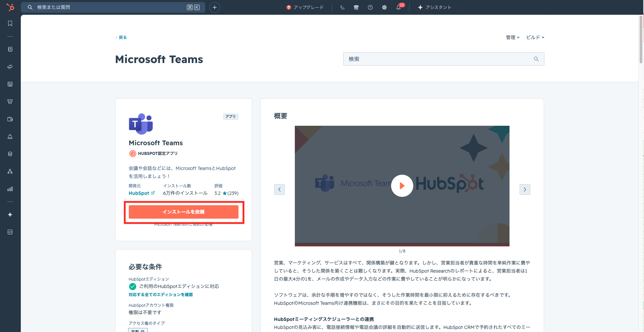Click the 6万件のインストール text

click(x=185, y=193)
